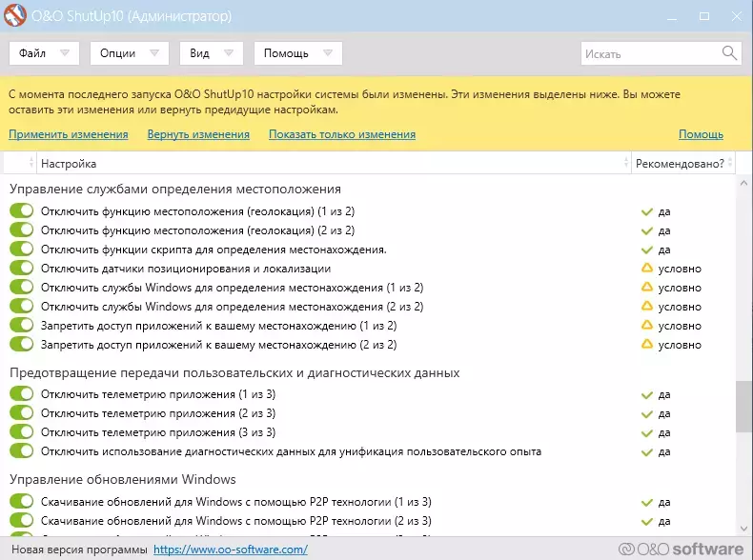The width and height of the screenshot is (753, 560).
Task: Click green checkmark for geolocation (2 из 2)
Action: pos(647,230)
